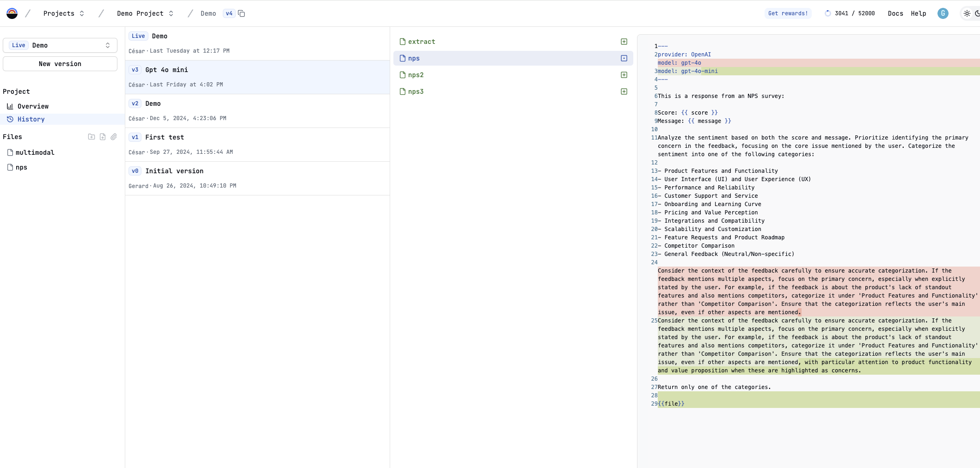This screenshot has width=980, height=468.
Task: Click the document icon beside extract
Action: click(x=403, y=42)
